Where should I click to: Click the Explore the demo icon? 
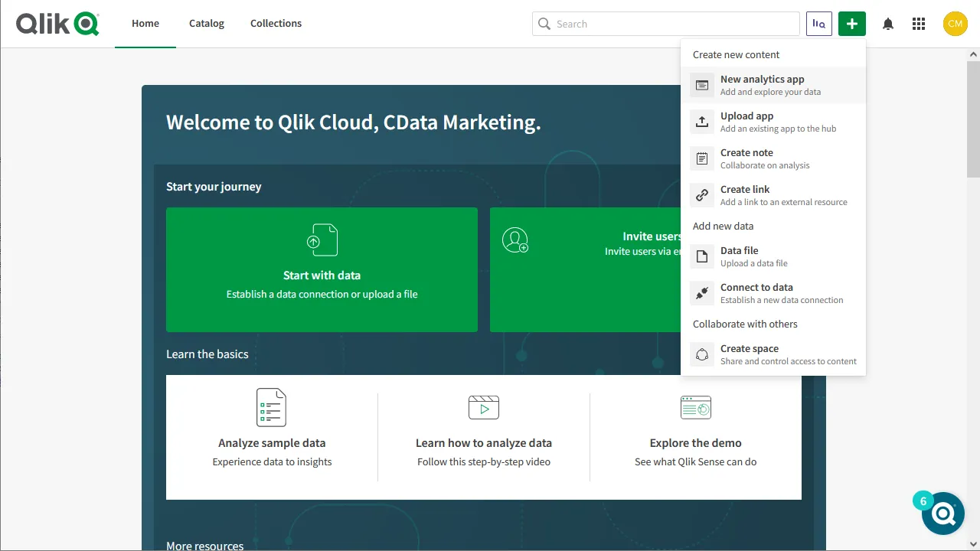(695, 407)
